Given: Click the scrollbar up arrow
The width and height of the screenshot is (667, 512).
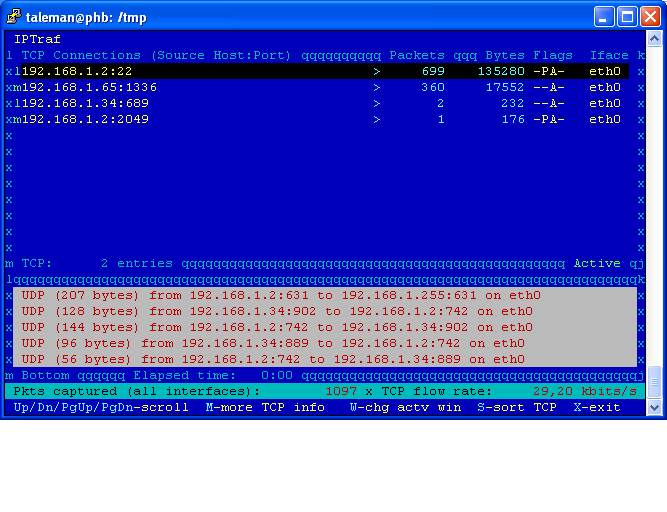Looking at the screenshot, I should click(x=654, y=40).
